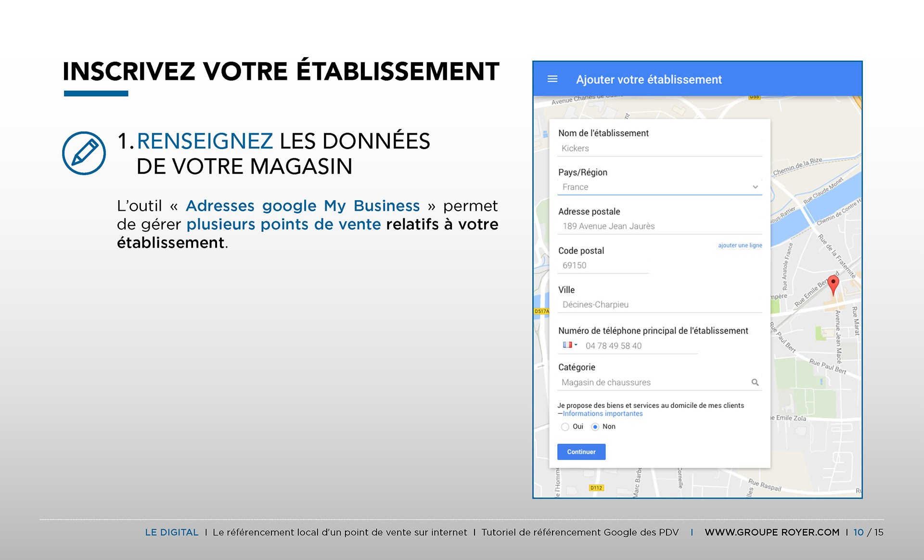
Task: Click the D112 road marker on map
Action: [596, 488]
